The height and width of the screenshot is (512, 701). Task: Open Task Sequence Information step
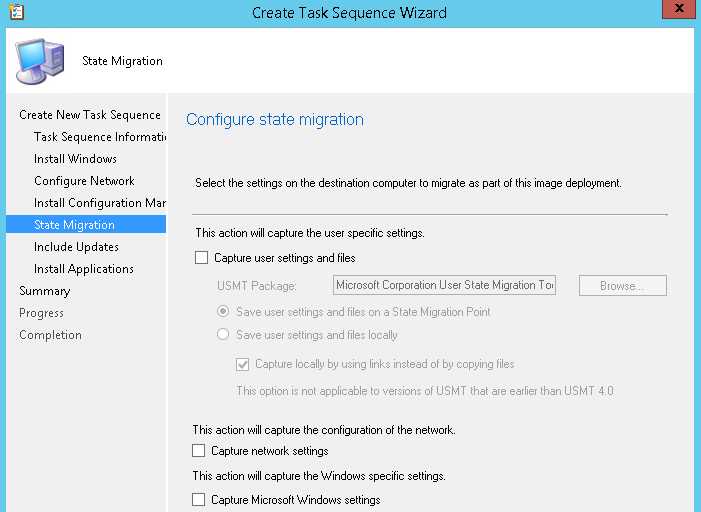pos(99,137)
